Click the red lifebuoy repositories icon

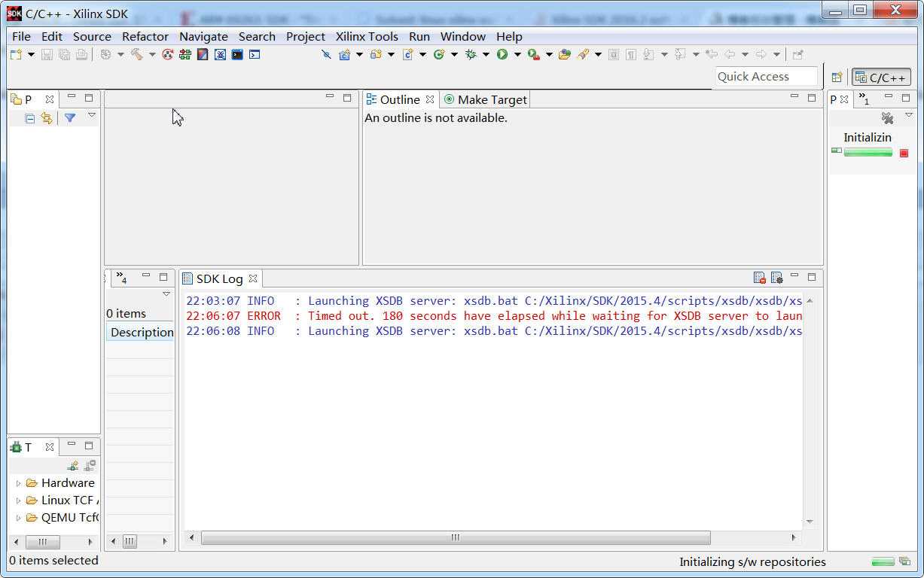[168, 54]
